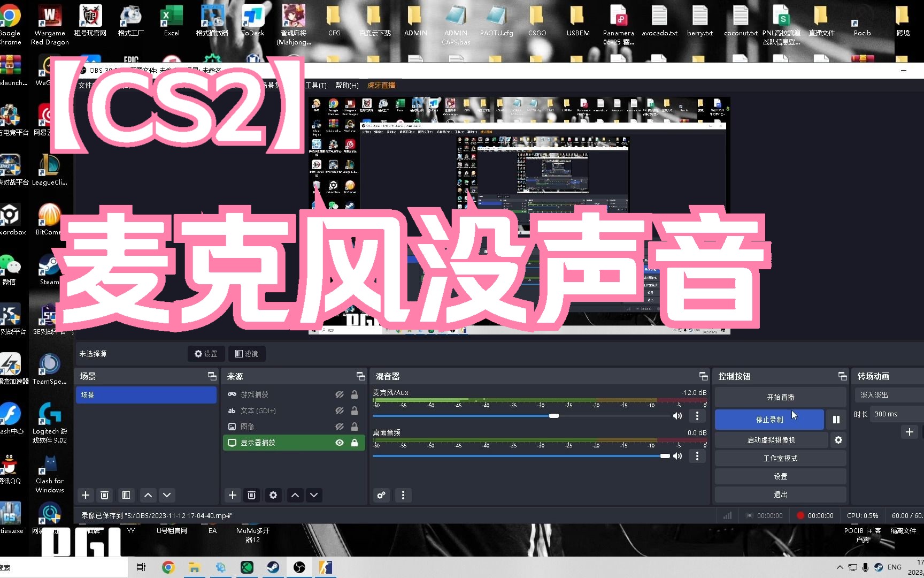Mute the 桌面音频 speaker icon
Screen dimensions: 924x578
pos(677,456)
